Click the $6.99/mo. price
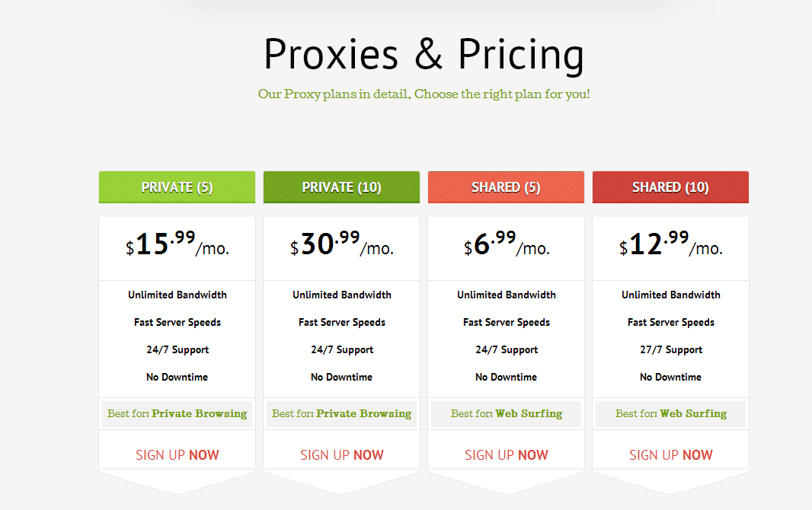This screenshot has height=510, width=812. tap(507, 244)
